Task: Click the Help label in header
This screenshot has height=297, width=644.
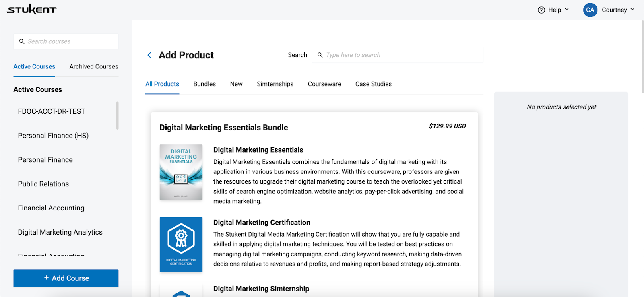Action: 555,10
